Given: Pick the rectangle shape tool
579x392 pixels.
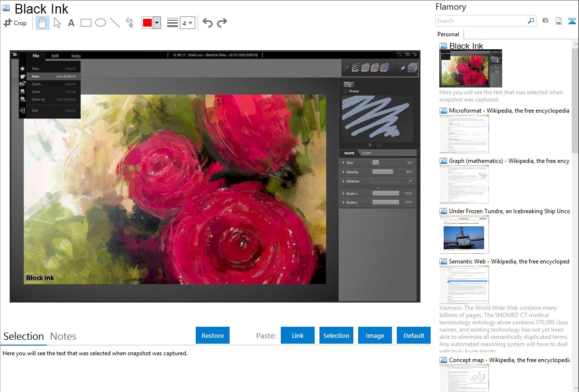Looking at the screenshot, I should (86, 23).
